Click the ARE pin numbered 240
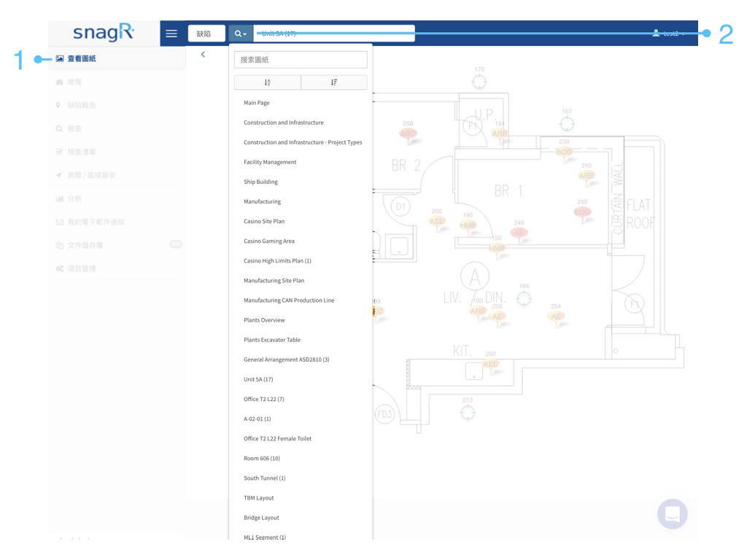 586,176
